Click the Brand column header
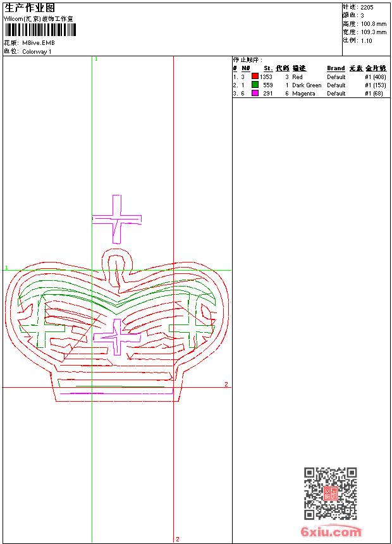This screenshot has height=544, width=392. pyautogui.click(x=336, y=68)
